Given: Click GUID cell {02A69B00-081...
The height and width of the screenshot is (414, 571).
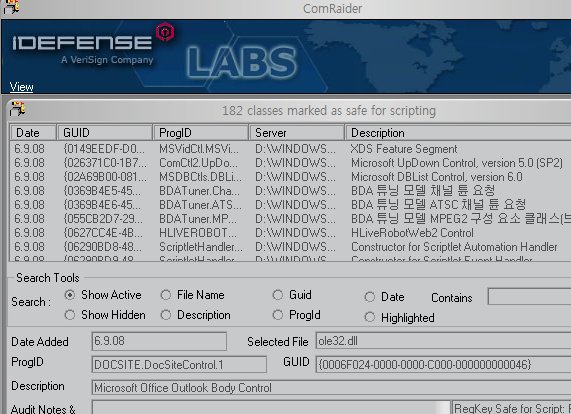Looking at the screenshot, I should 105,177.
